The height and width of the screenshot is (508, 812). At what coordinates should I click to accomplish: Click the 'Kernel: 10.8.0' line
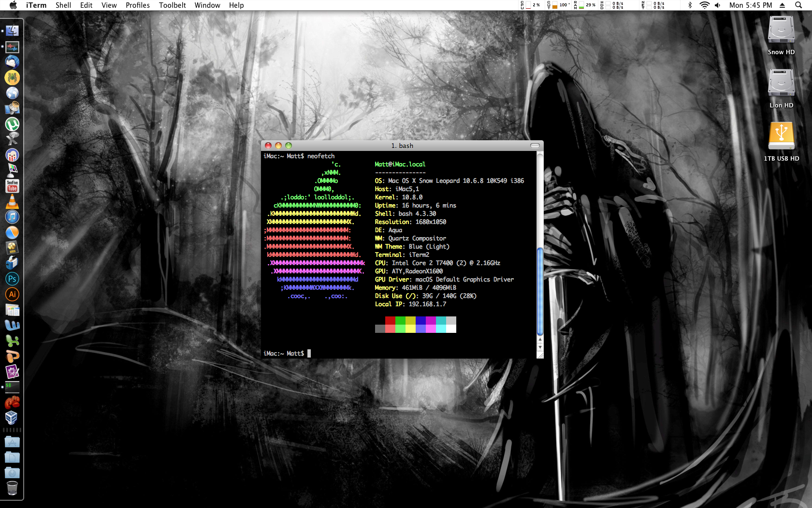399,197
